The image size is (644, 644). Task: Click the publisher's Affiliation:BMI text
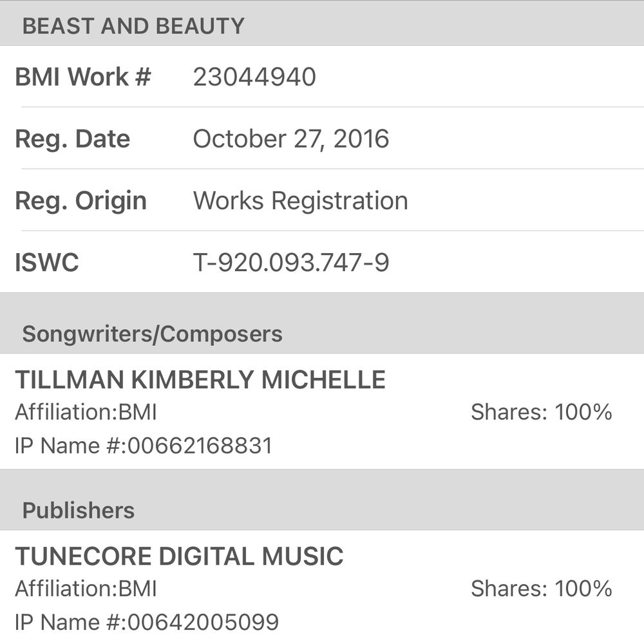86,589
